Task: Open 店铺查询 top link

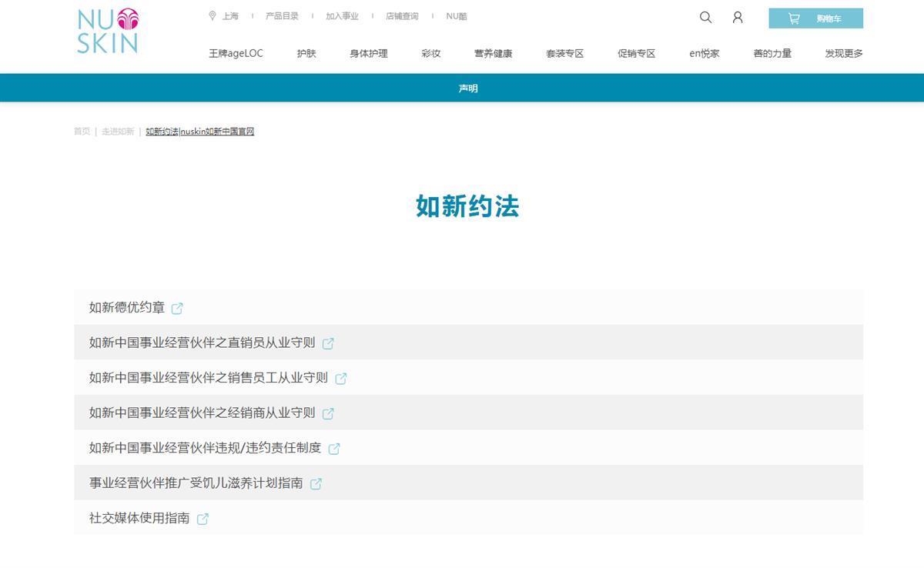Action: (402, 16)
